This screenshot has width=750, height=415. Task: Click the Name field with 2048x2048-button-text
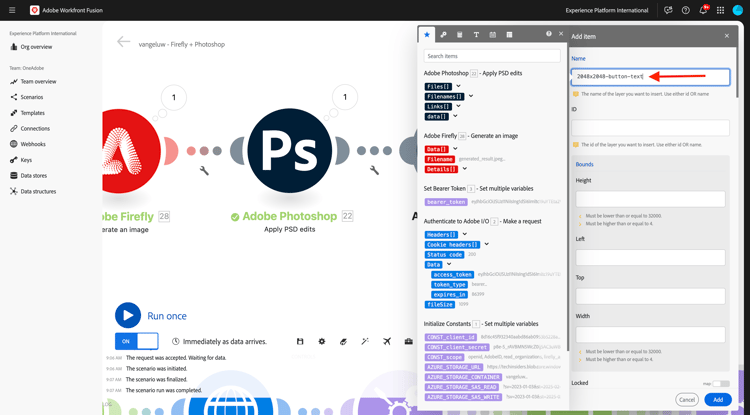tap(651, 76)
